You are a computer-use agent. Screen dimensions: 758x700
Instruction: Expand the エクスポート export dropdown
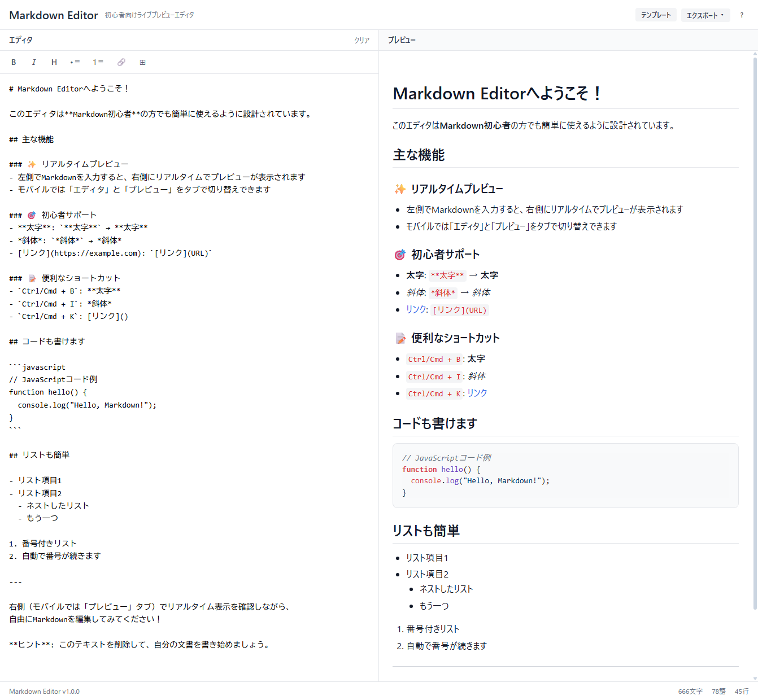click(705, 15)
